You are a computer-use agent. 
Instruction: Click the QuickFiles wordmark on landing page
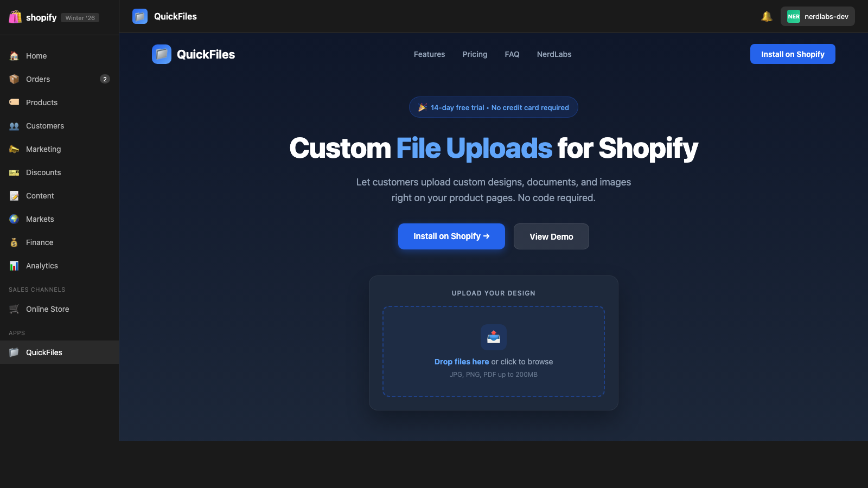click(206, 54)
